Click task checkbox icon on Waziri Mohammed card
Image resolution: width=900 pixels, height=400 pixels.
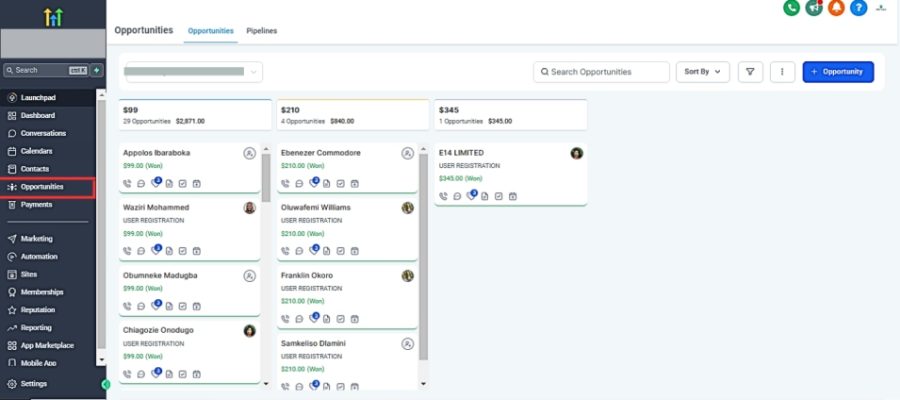coord(183,250)
